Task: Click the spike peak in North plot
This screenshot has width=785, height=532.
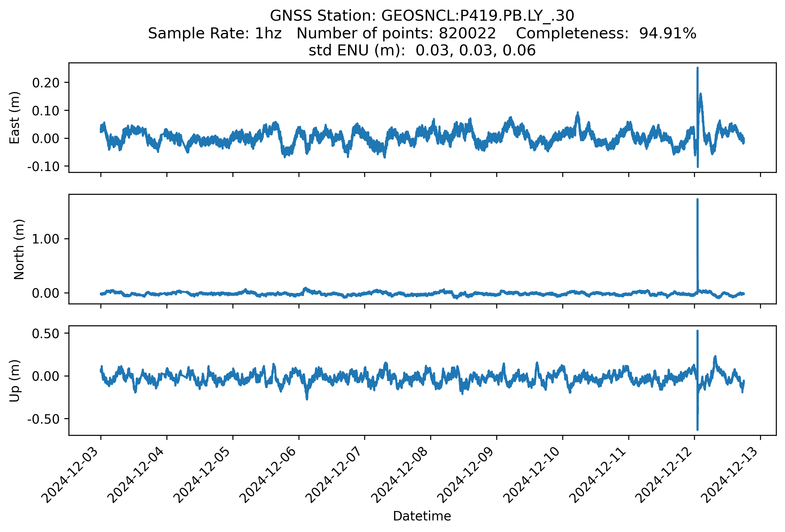Action: [697, 200]
